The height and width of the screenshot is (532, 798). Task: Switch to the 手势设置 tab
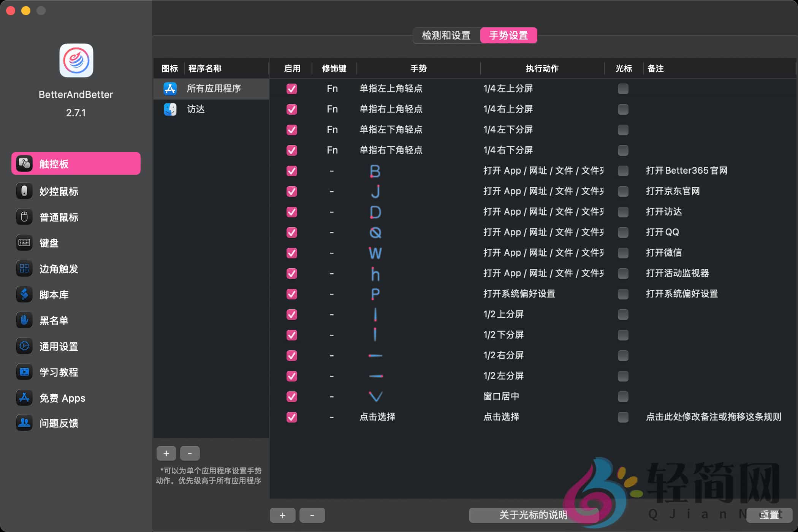[x=508, y=35]
